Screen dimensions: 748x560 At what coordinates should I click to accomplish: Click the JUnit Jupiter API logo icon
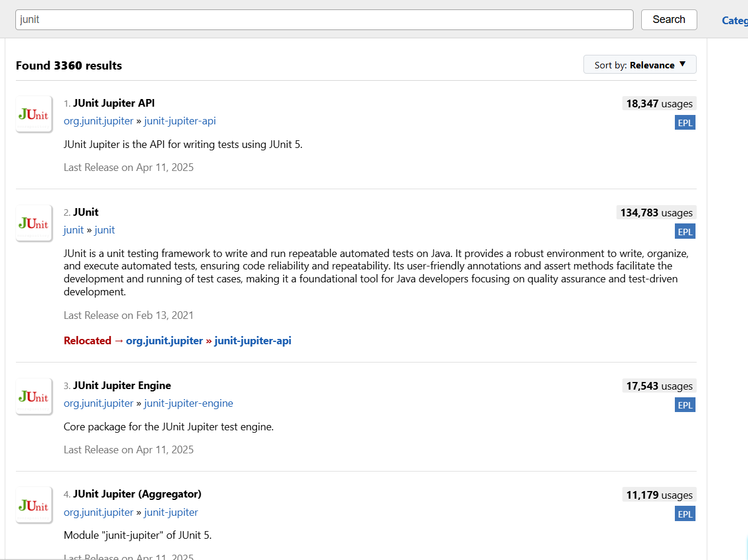[x=34, y=114]
